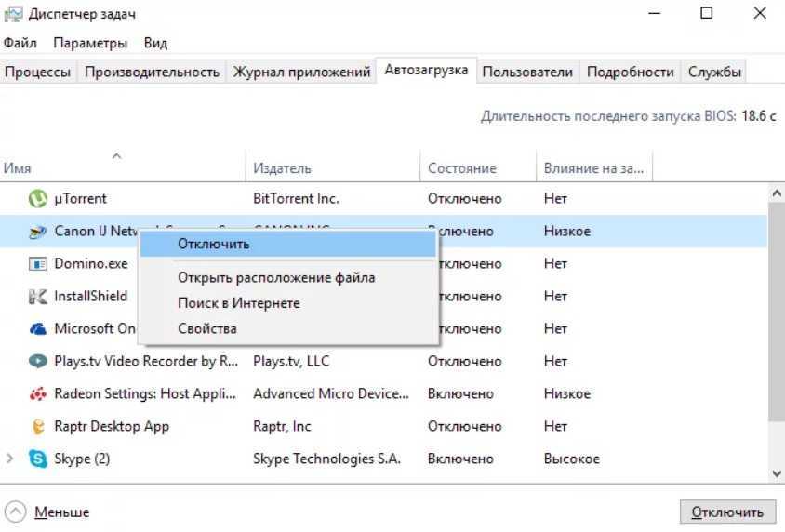785x532 pixels.
Task: Select the Raptr Desktop App entry
Action: (112, 426)
